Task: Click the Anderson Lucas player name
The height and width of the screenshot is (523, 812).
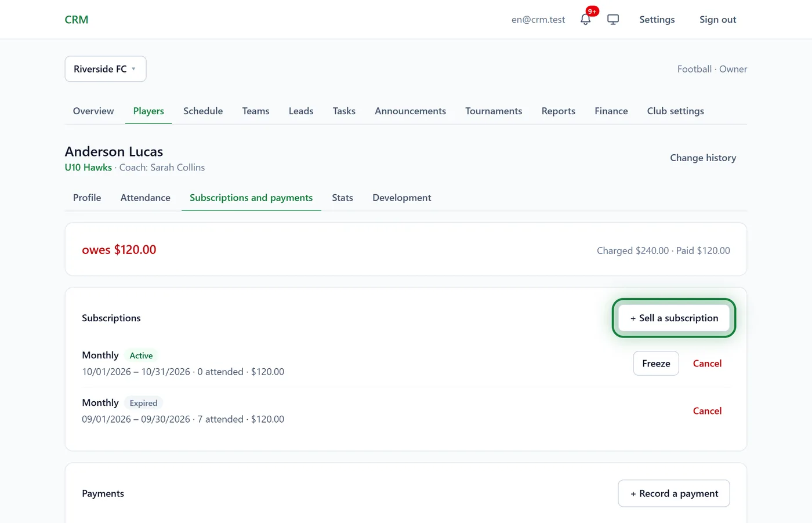Action: [114, 152]
